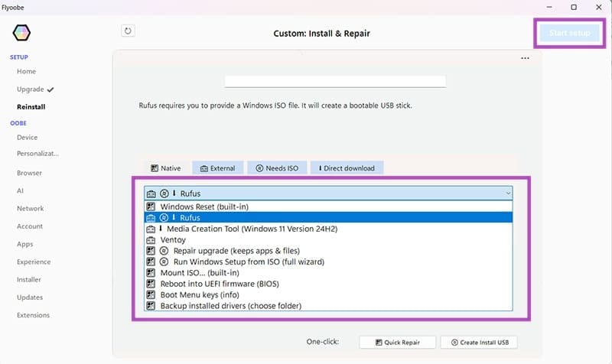Pick Repair upgrade (keeps apps & files)
This screenshot has height=364, width=612.
(236, 251)
